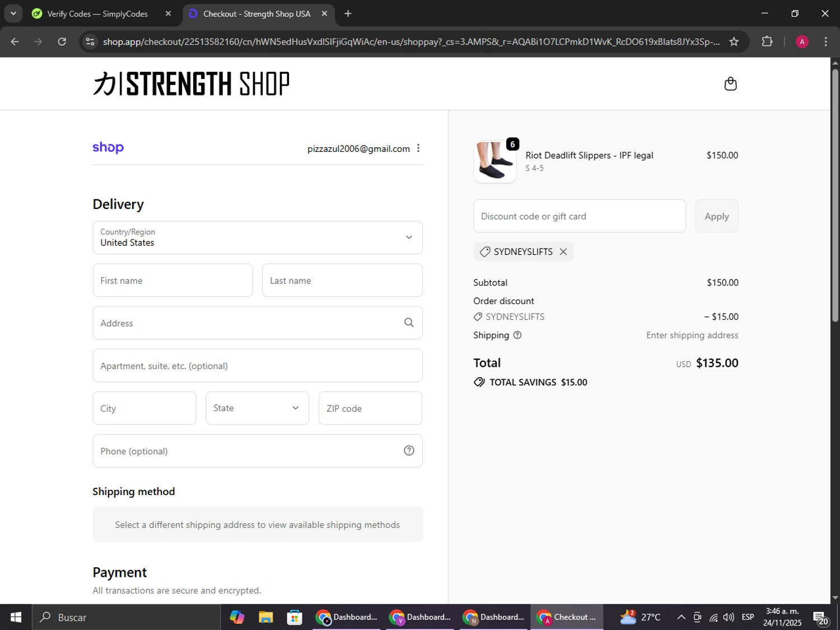
Task: Open the volume control in tray
Action: pyautogui.click(x=729, y=617)
